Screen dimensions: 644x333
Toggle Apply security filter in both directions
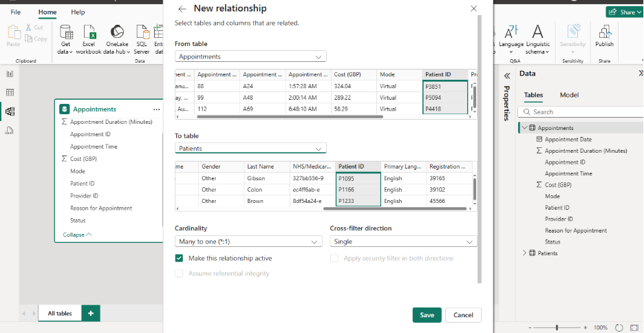point(334,258)
